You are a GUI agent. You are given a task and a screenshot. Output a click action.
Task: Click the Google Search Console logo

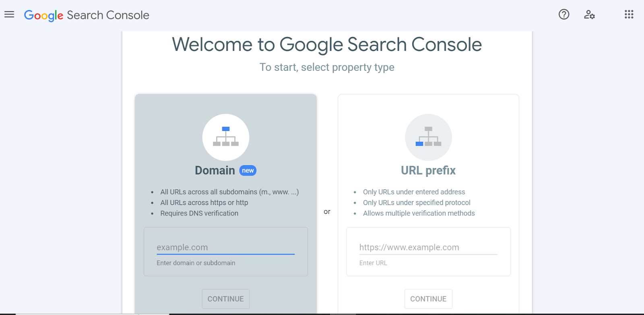pyautogui.click(x=87, y=15)
